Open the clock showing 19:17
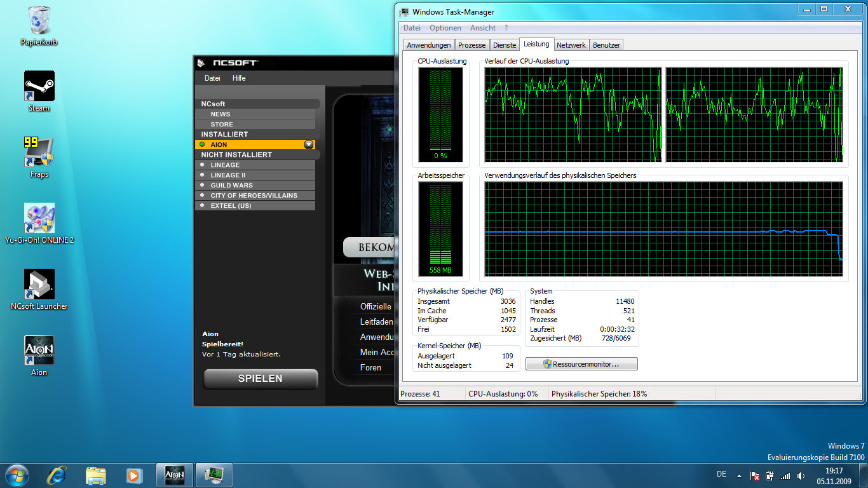868x488 pixels. [x=834, y=475]
